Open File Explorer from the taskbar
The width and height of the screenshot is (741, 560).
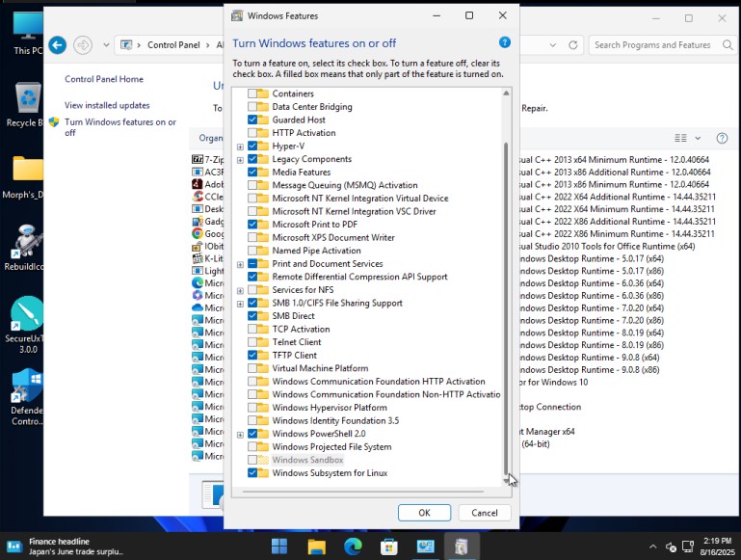pyautogui.click(x=316, y=547)
